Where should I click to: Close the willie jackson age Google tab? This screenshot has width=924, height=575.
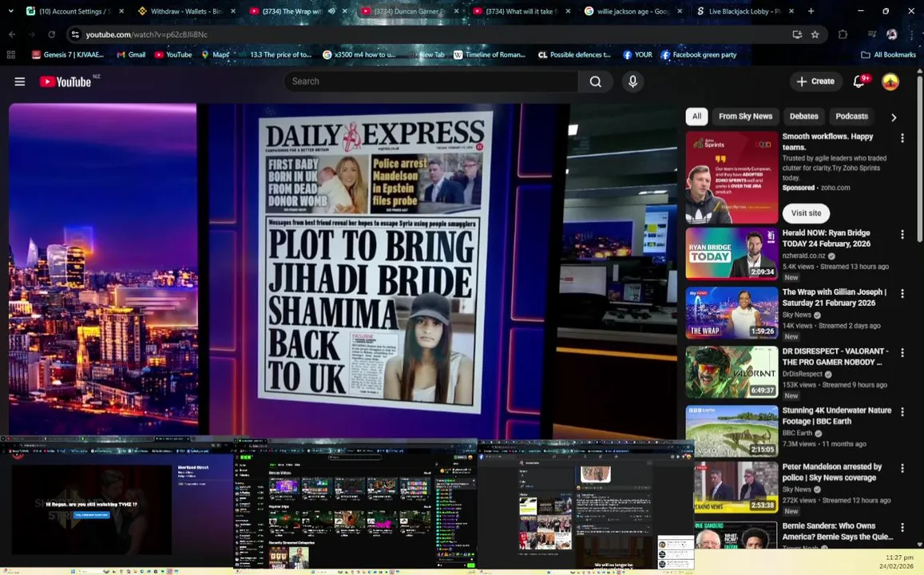tap(680, 11)
